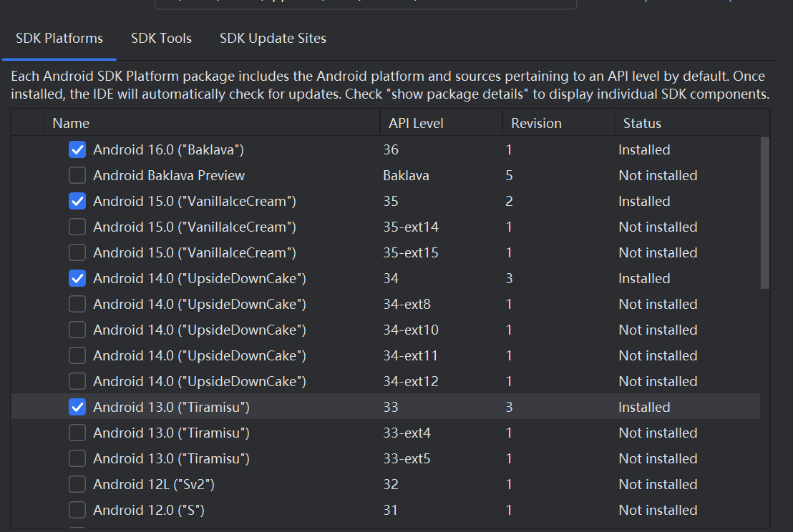Check Tiramisu 33-ext5 checkbox
The width and height of the screenshot is (793, 532).
tap(77, 459)
